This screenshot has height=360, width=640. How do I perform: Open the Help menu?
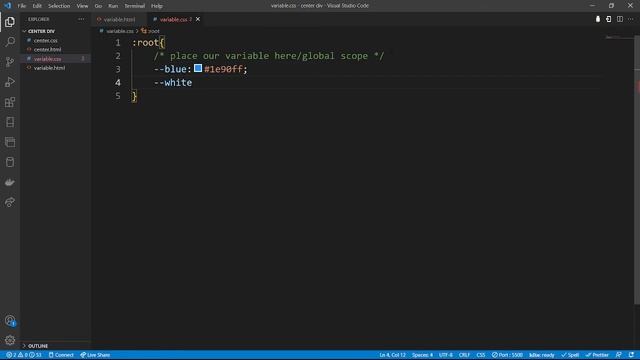(x=157, y=6)
